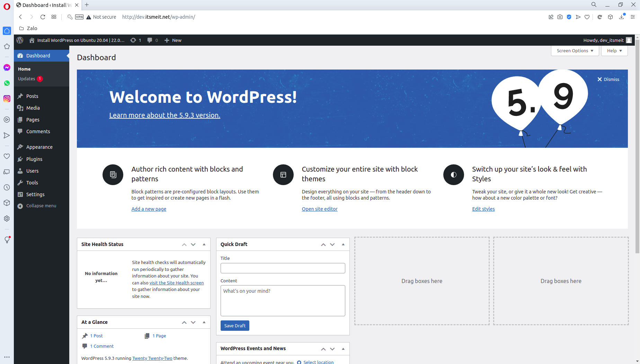
Task: Go to Updates submenu item
Action: pyautogui.click(x=30, y=79)
